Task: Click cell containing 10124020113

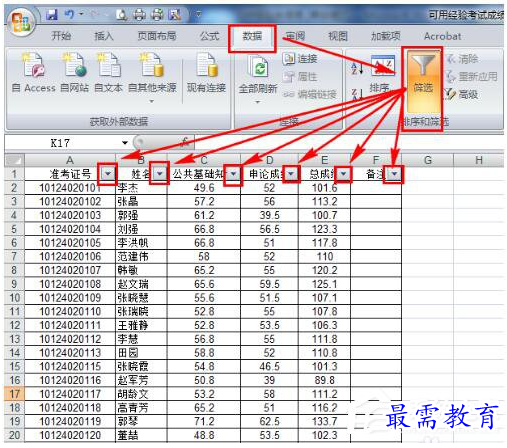Action: [70, 353]
